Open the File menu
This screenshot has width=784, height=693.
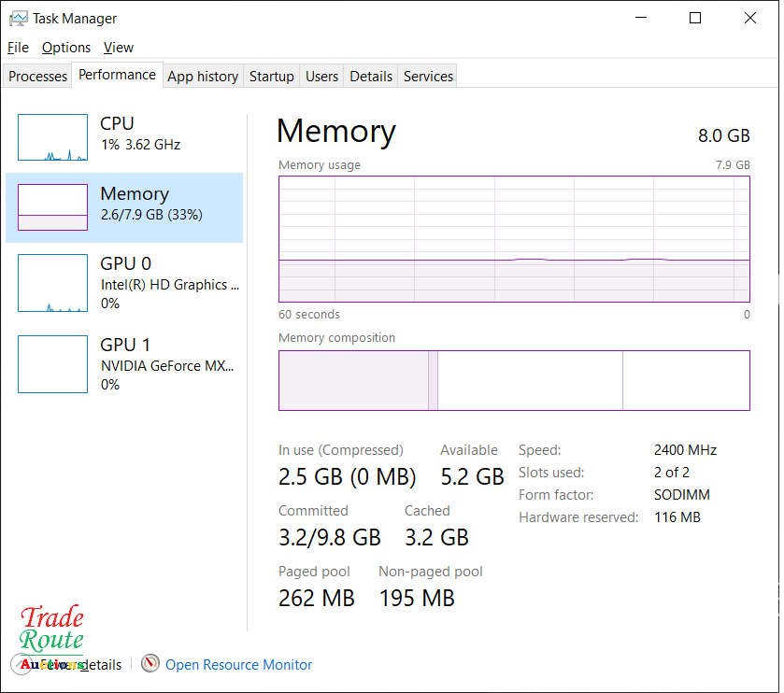click(x=18, y=48)
